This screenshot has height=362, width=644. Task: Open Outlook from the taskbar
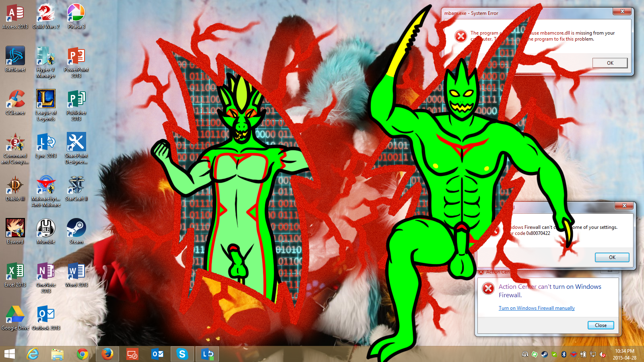(157, 354)
